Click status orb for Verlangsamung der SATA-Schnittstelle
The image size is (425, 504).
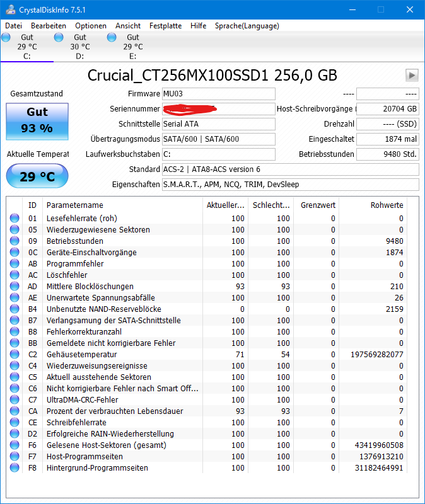click(x=15, y=320)
